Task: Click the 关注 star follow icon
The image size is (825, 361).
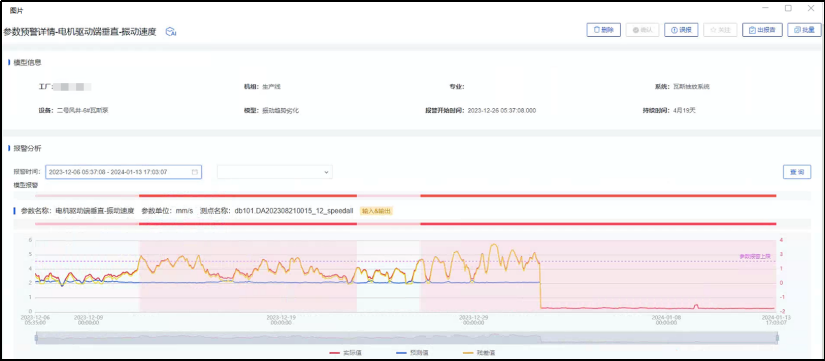Action: tap(713, 30)
